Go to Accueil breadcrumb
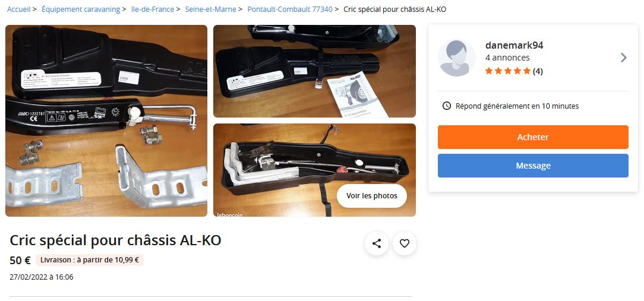Viewport: 644px width, 301px height. click(x=19, y=9)
